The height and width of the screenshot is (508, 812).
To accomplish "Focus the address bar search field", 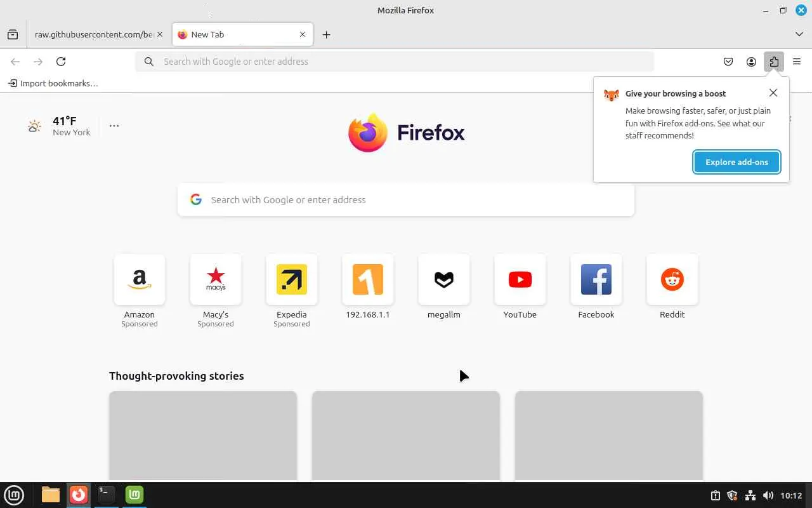I will click(395, 62).
